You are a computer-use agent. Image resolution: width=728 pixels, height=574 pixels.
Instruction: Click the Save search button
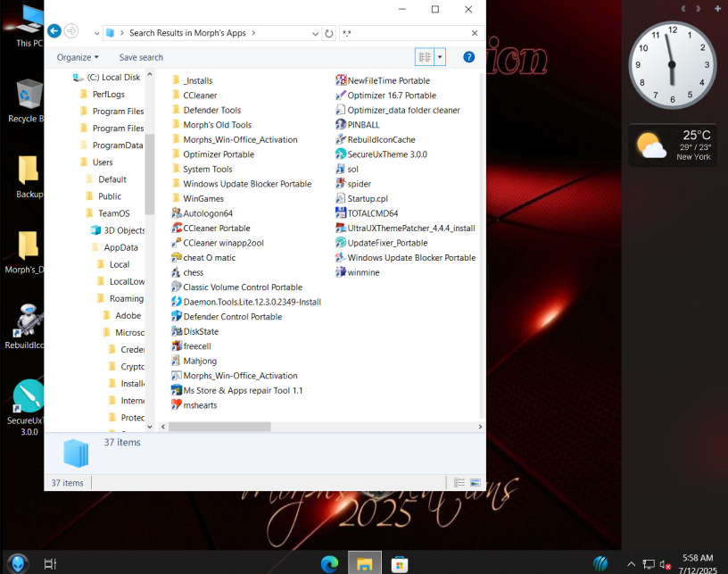coord(141,57)
